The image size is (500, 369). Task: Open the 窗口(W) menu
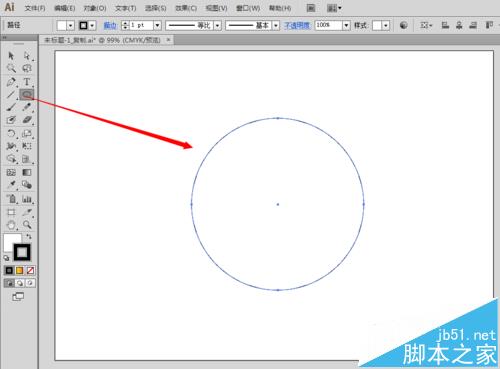click(248, 8)
